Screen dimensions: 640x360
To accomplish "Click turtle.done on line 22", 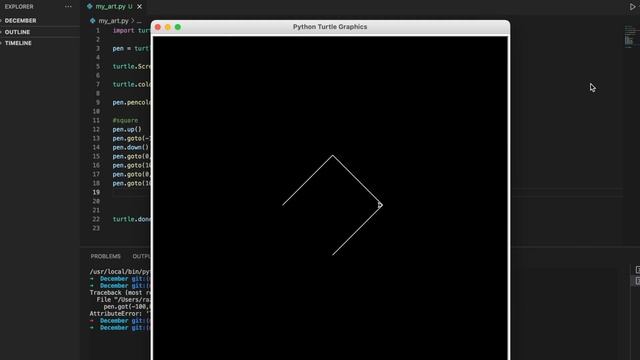I will (x=131, y=219).
